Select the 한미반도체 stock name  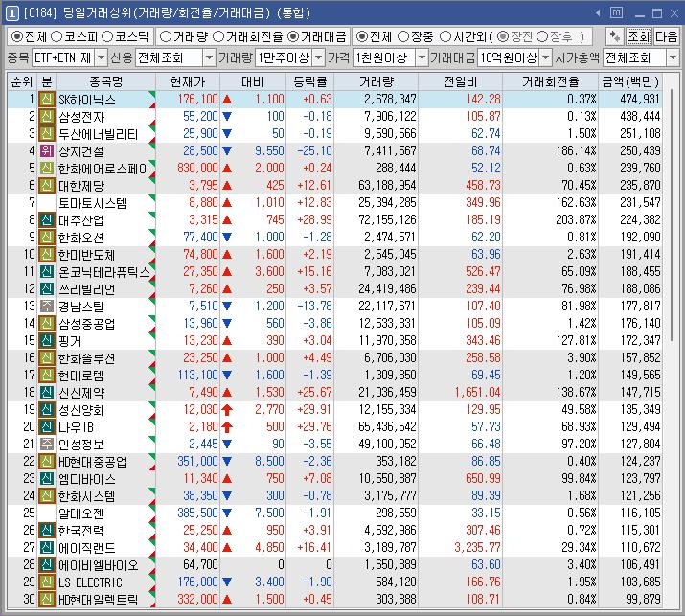coord(87,255)
